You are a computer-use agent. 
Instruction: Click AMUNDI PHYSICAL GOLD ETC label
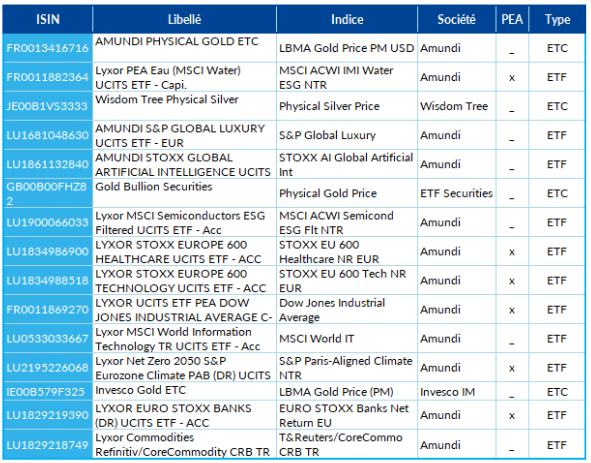click(177, 41)
